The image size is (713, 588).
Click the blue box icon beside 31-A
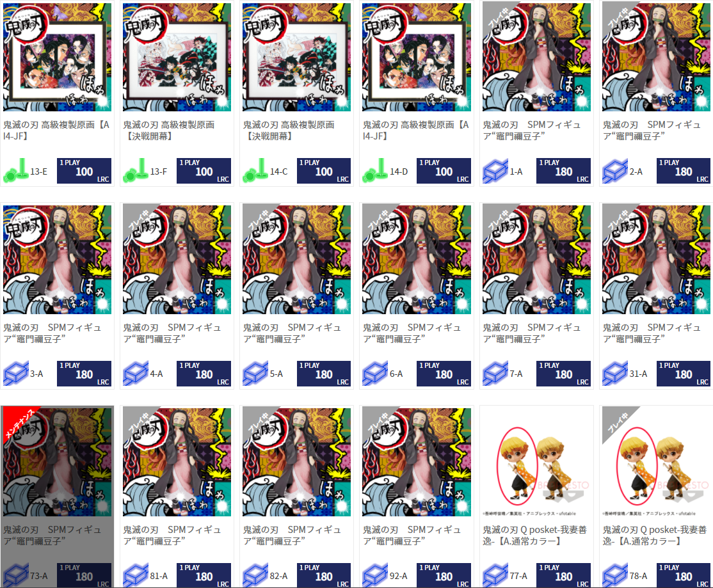615,374
